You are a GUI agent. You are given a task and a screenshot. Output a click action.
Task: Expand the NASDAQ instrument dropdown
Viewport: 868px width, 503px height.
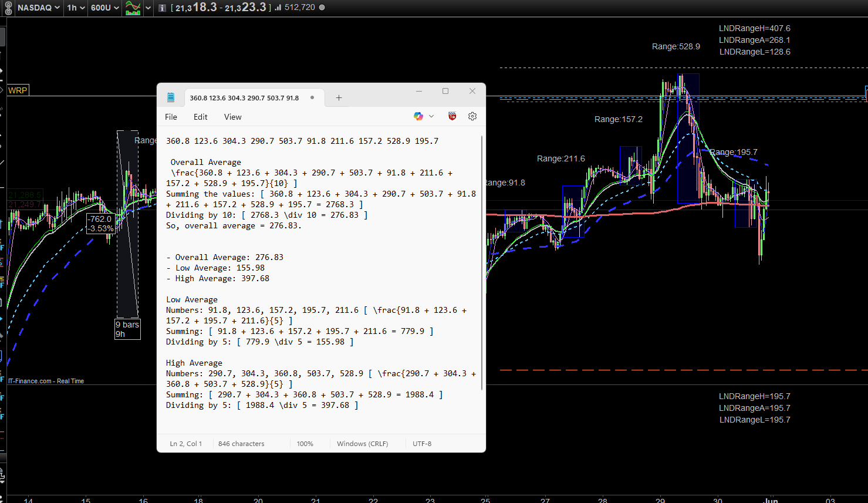38,8
